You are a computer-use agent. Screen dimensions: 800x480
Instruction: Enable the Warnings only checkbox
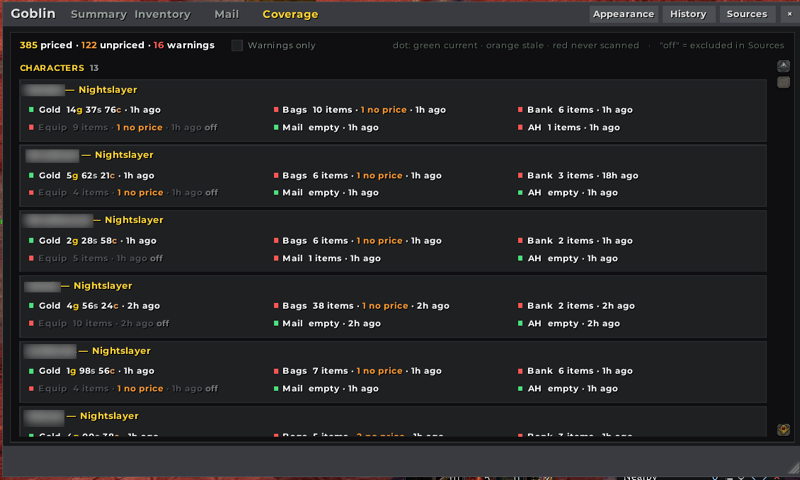(x=237, y=45)
